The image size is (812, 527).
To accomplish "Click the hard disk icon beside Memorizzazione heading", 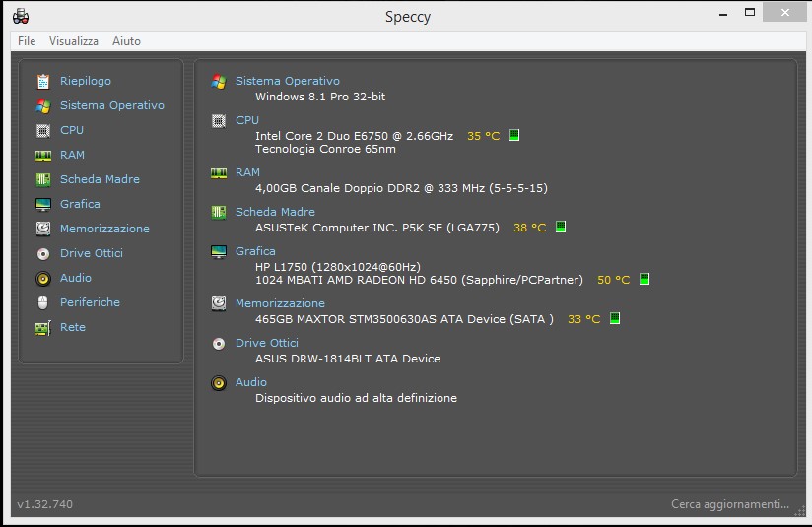I will [219, 303].
